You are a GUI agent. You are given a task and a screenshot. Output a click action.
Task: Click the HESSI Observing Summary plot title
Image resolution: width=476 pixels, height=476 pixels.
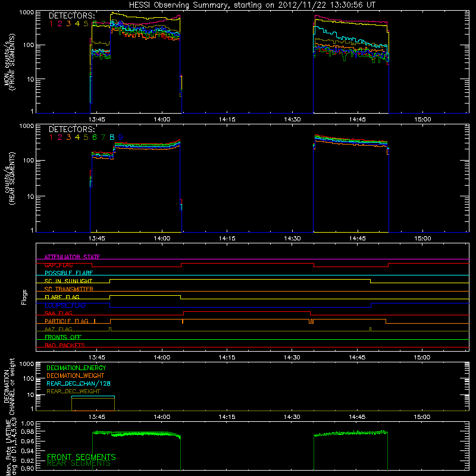252,5
